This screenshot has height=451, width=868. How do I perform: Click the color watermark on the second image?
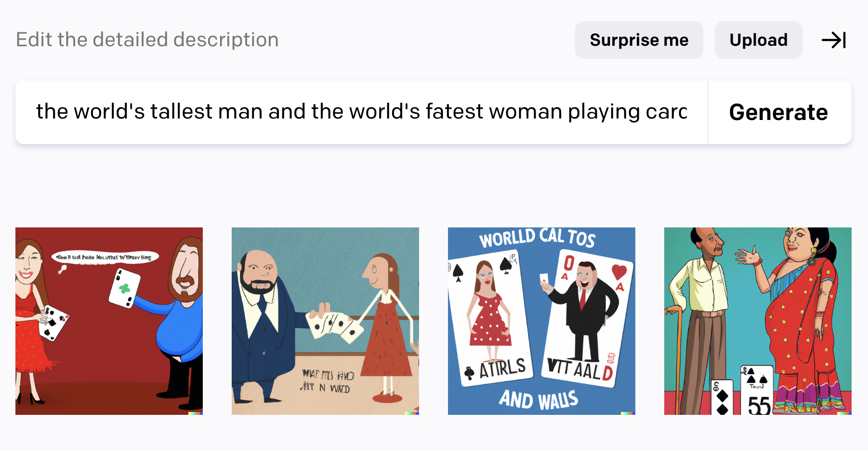(x=411, y=413)
